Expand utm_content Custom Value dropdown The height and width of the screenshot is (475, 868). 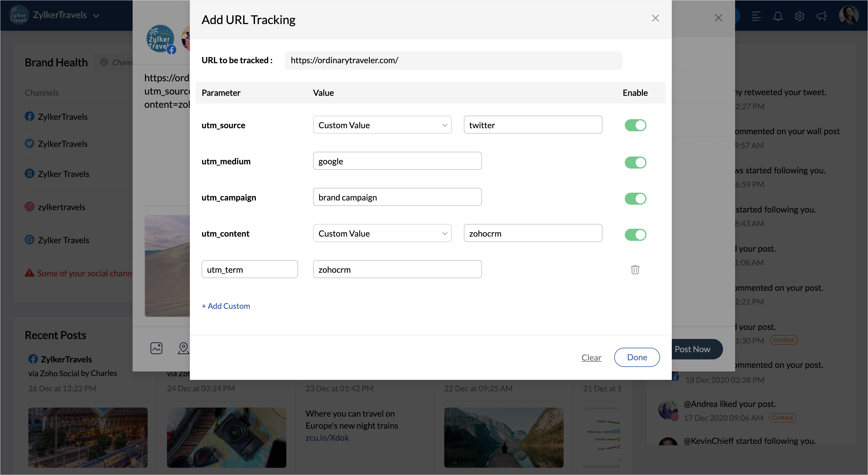point(382,233)
